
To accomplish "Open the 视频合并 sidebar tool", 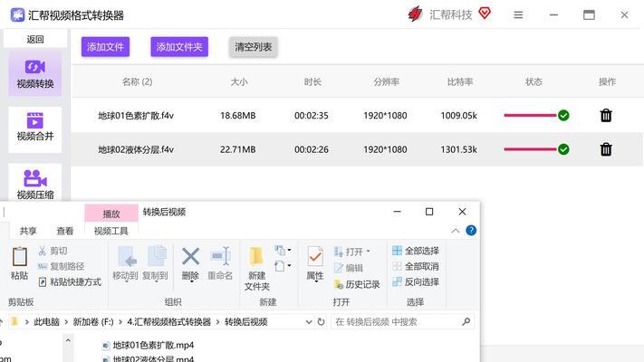I will (35, 128).
